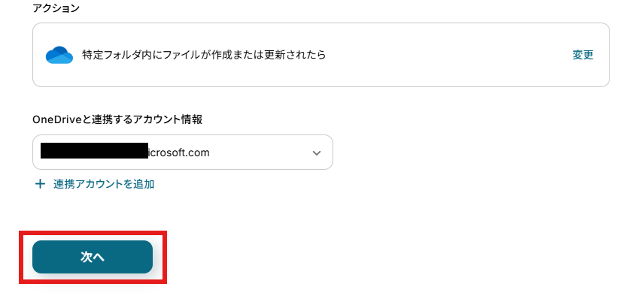Screen dimensions: 644x302
Task: Click the plus icon beside 連携アカウントを追加
Action: pos(40,183)
